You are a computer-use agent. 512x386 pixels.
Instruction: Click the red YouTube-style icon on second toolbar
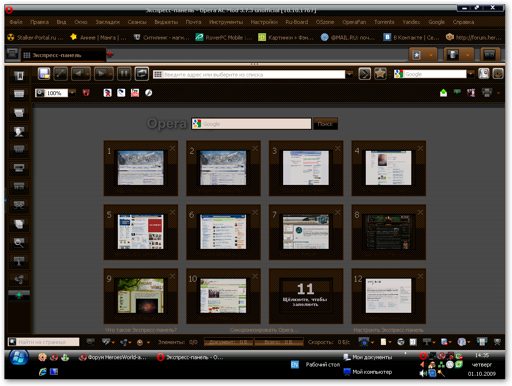click(135, 93)
